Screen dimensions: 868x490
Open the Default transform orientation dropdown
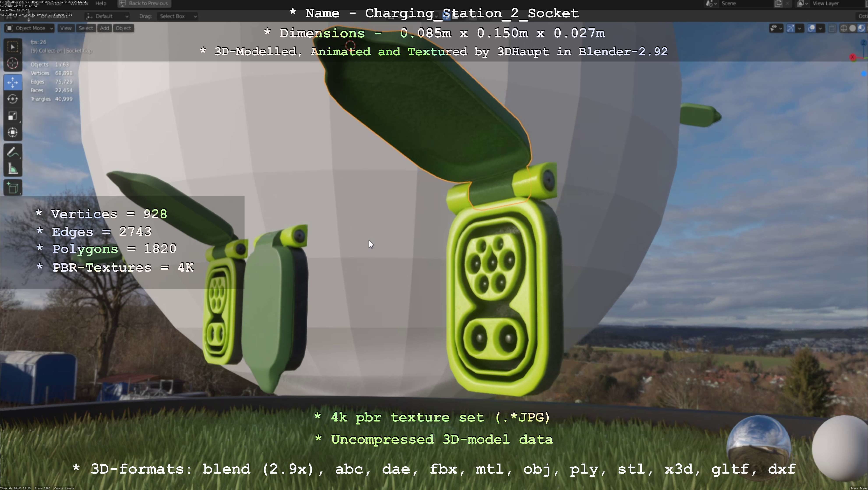[107, 16]
